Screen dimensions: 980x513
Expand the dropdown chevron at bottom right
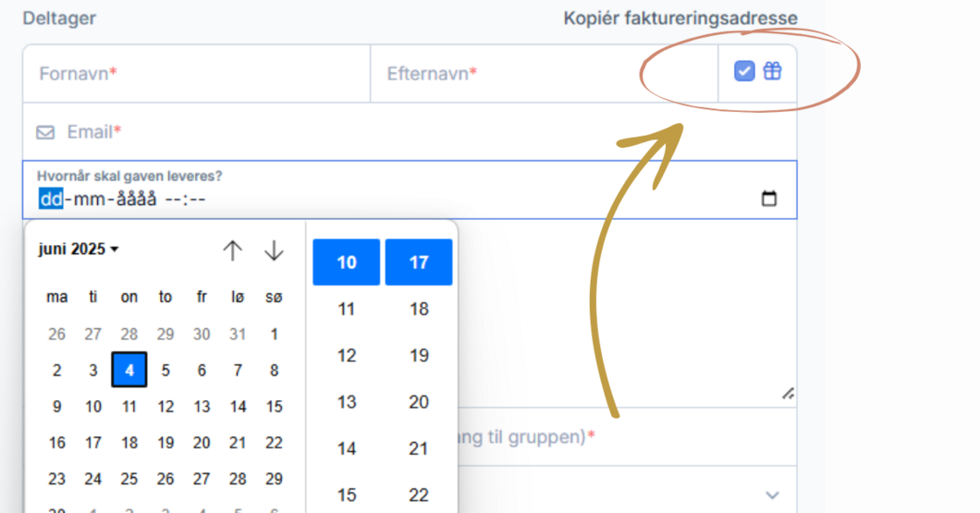tap(772, 495)
